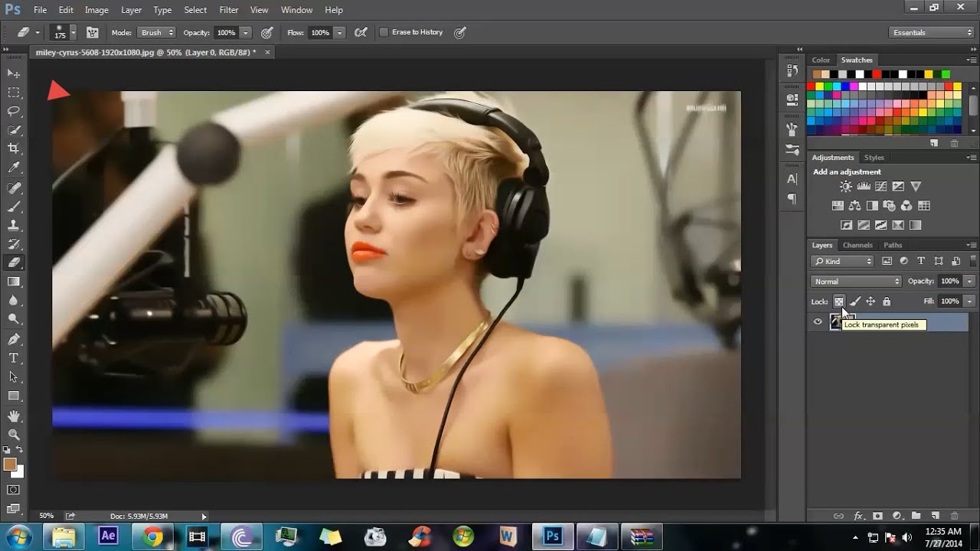This screenshot has height=551, width=980.
Task: Select the Dodge tool
Action: tap(14, 319)
